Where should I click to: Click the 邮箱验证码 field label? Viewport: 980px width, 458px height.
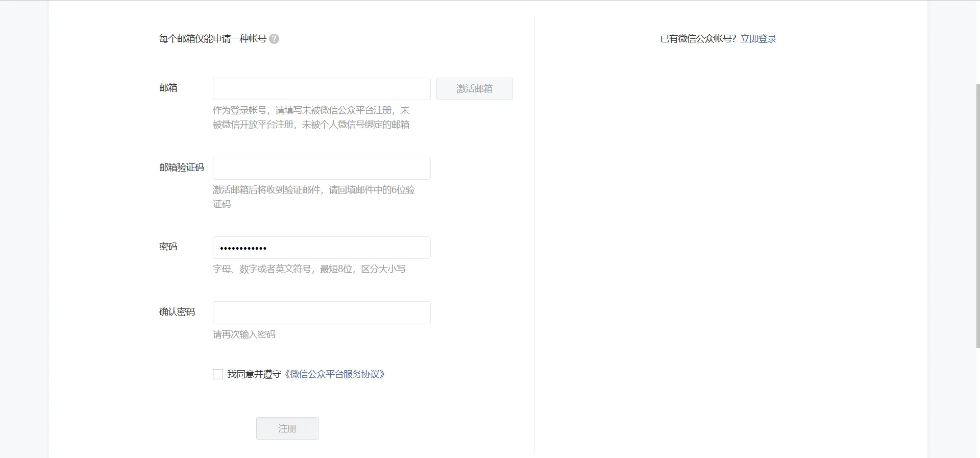[181, 167]
